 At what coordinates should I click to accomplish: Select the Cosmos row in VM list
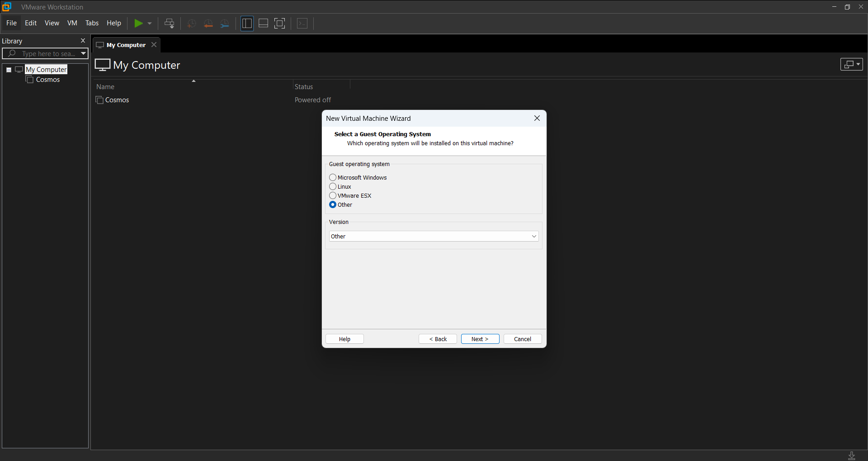(117, 100)
